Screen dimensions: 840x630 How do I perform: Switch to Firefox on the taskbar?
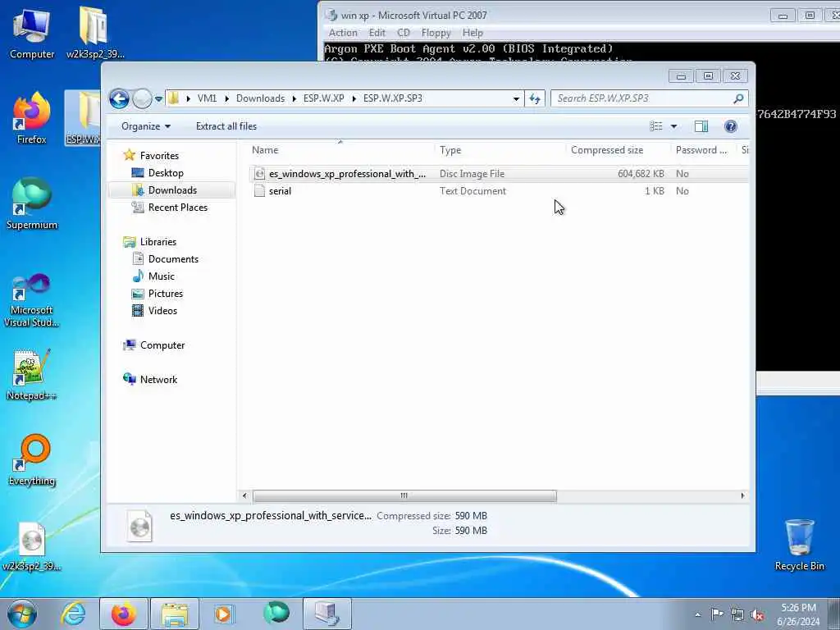(124, 614)
